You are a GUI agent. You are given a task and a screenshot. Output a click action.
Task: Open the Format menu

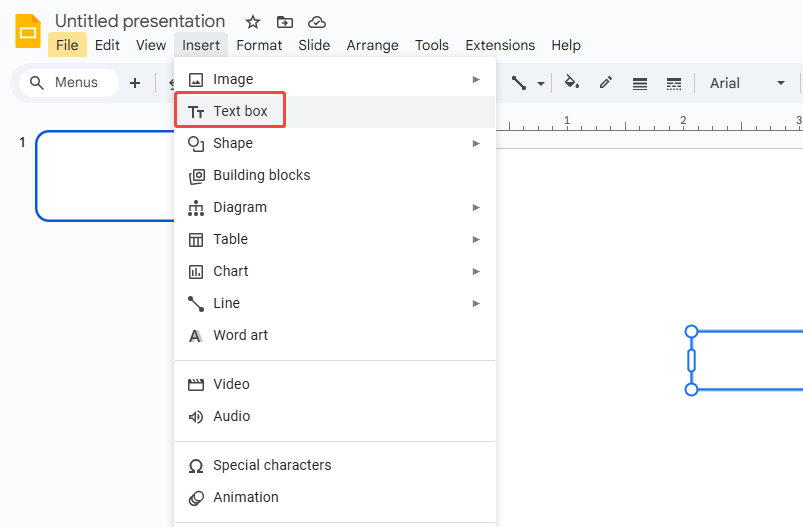click(x=259, y=45)
